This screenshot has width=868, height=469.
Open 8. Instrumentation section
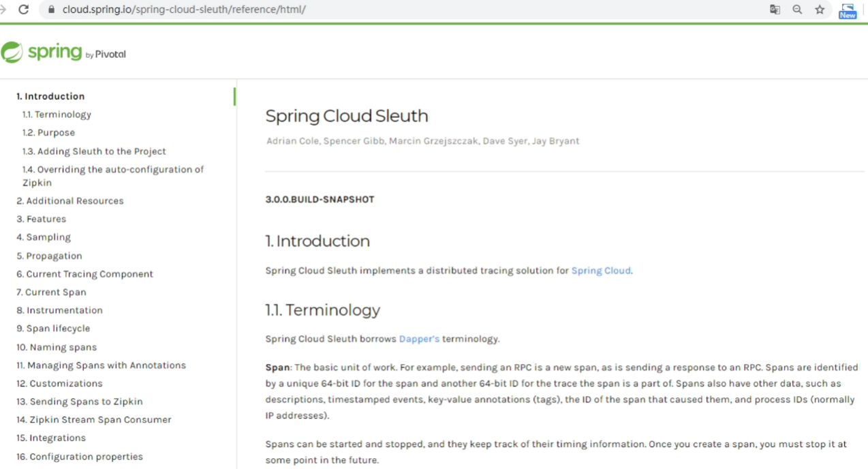[59, 310]
